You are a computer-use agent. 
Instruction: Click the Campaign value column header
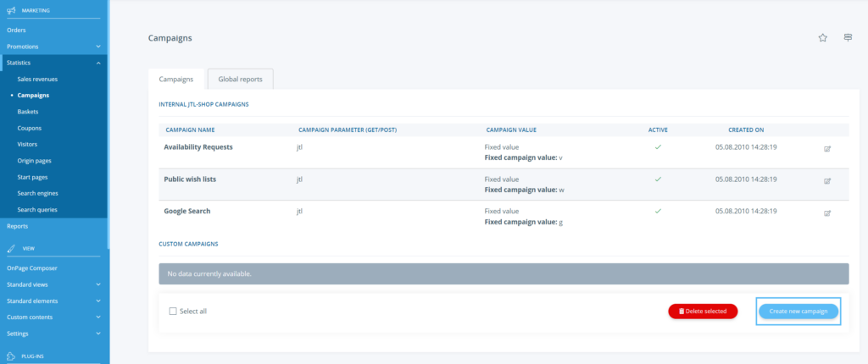[x=511, y=130]
